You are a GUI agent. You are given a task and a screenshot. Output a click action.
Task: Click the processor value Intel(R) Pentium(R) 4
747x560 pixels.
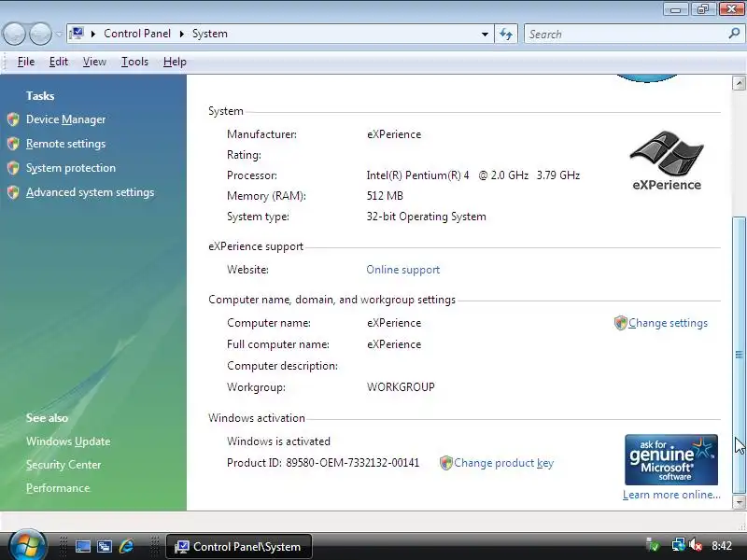point(417,175)
